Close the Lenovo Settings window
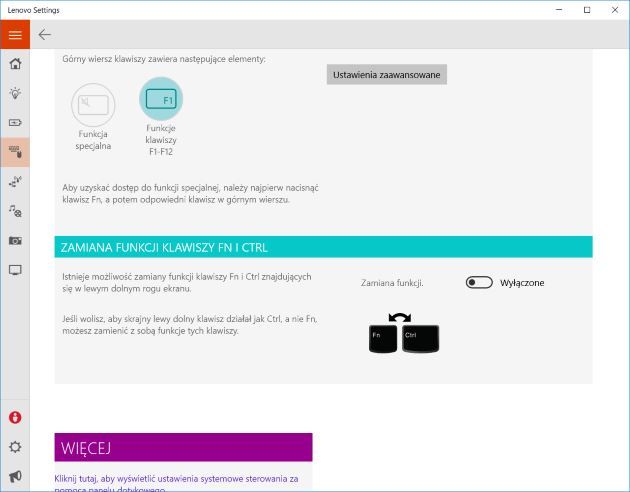The width and height of the screenshot is (630, 492). [x=615, y=10]
